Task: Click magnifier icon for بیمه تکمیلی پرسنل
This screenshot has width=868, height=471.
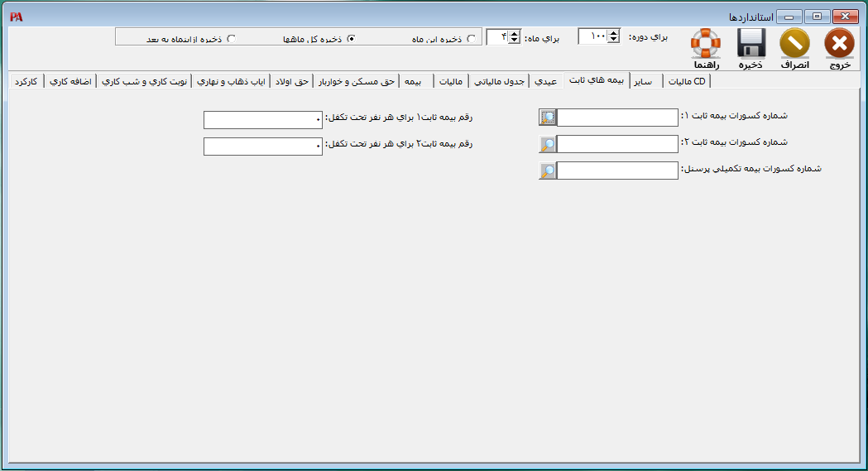Action: pyautogui.click(x=548, y=171)
